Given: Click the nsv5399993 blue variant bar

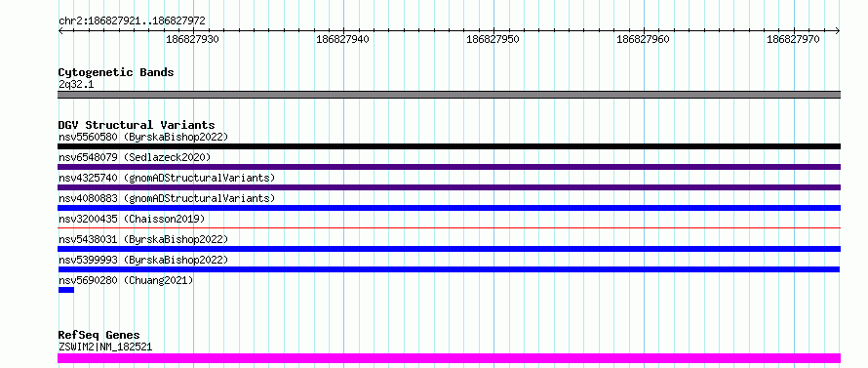Looking at the screenshot, I should point(449,269).
